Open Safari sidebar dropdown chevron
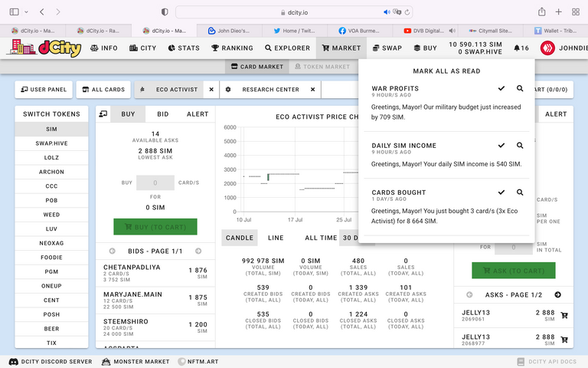The image size is (588, 368). click(x=26, y=12)
